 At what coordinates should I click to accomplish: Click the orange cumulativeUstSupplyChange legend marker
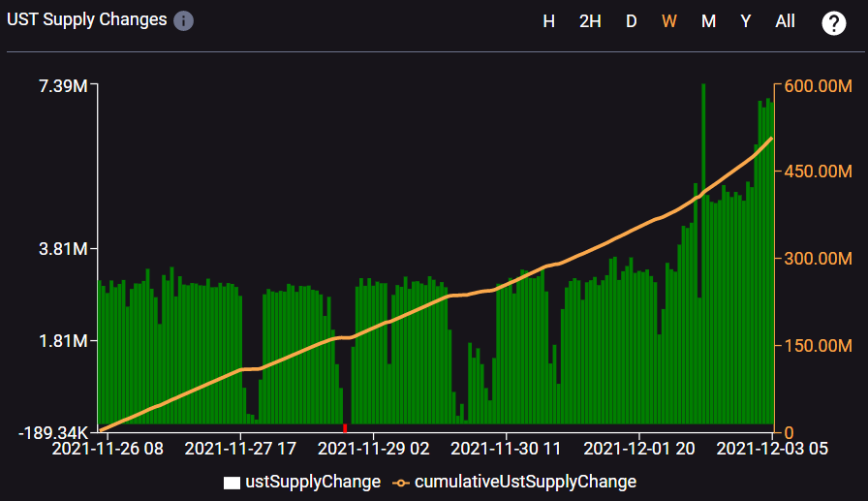[401, 483]
